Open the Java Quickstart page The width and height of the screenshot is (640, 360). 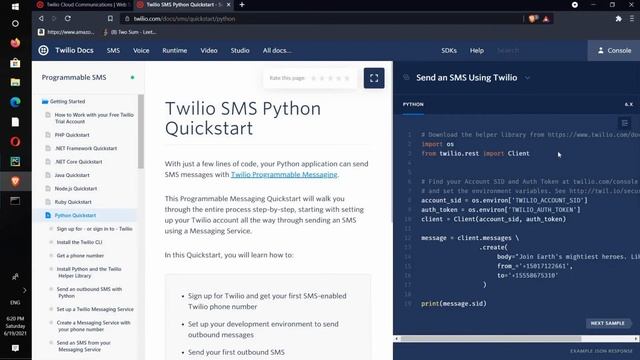pyautogui.click(x=72, y=175)
